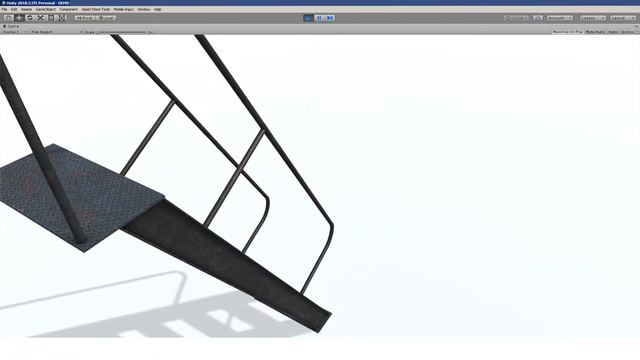The height and width of the screenshot is (360, 640).
Task: Open the Mobile Input menu
Action: tap(123, 9)
